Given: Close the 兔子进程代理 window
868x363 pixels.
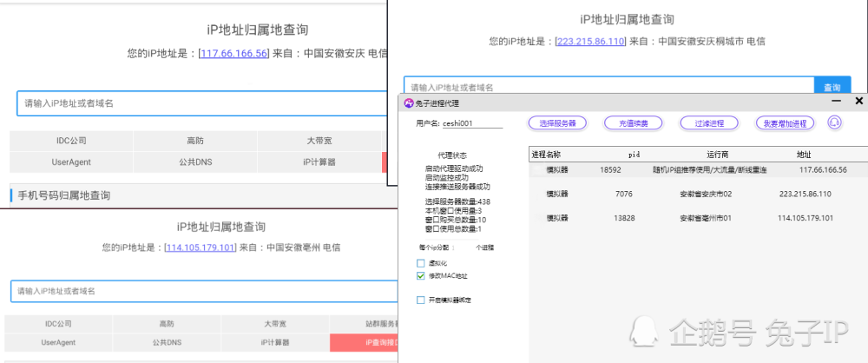Looking at the screenshot, I should coord(858,101).
